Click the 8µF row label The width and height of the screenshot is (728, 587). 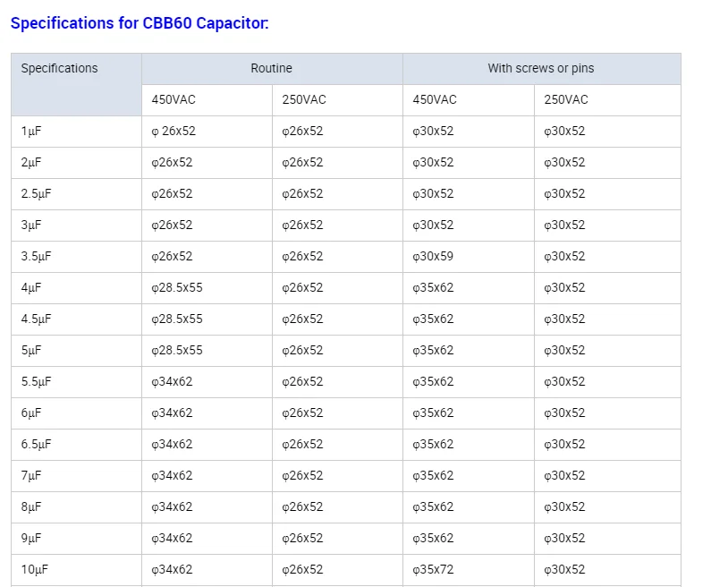click(x=31, y=507)
